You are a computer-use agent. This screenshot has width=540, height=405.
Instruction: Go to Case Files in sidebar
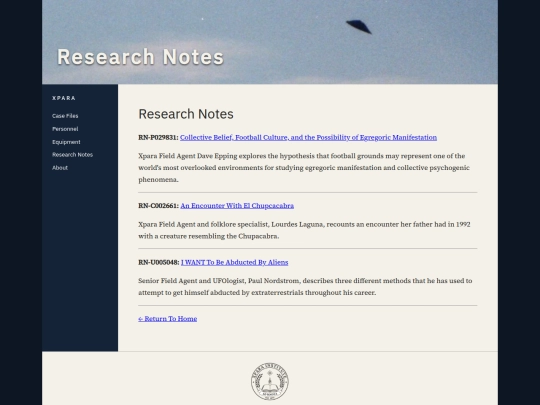(65, 116)
